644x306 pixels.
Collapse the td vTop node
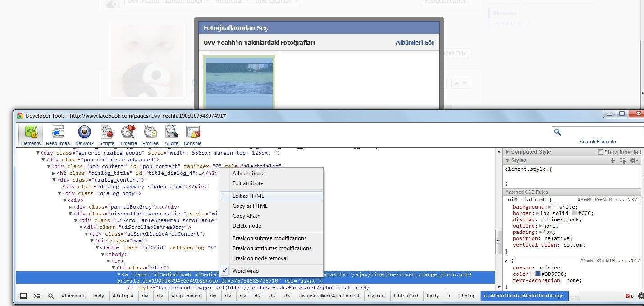pos(114,268)
